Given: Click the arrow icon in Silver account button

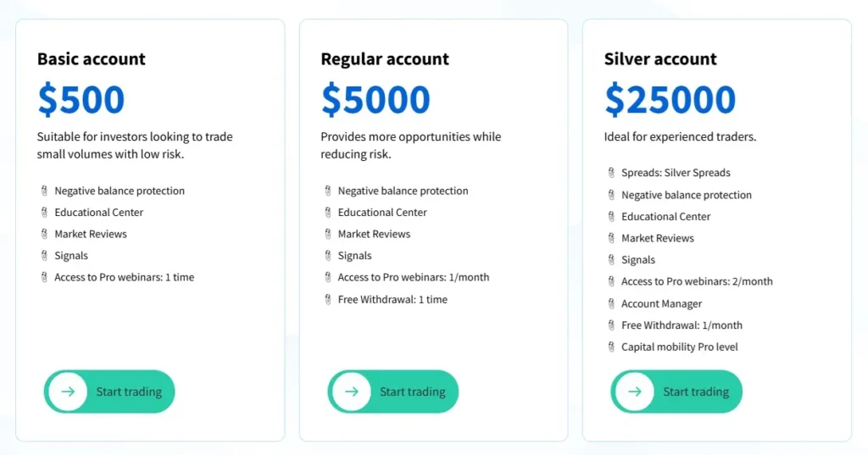Looking at the screenshot, I should [x=635, y=391].
